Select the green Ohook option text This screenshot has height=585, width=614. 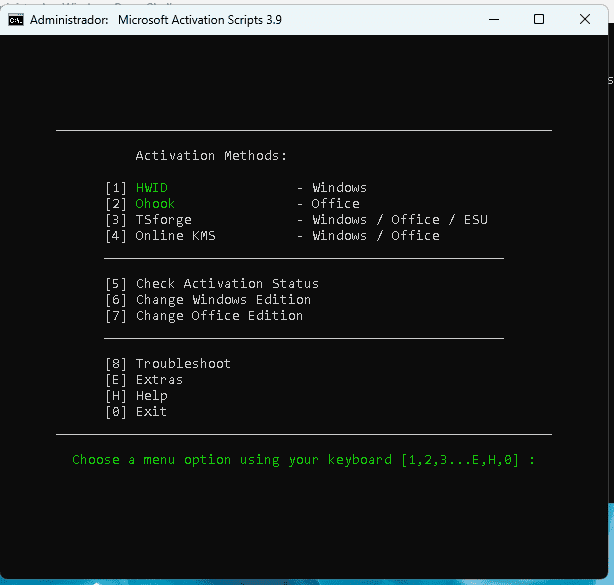(x=155, y=204)
